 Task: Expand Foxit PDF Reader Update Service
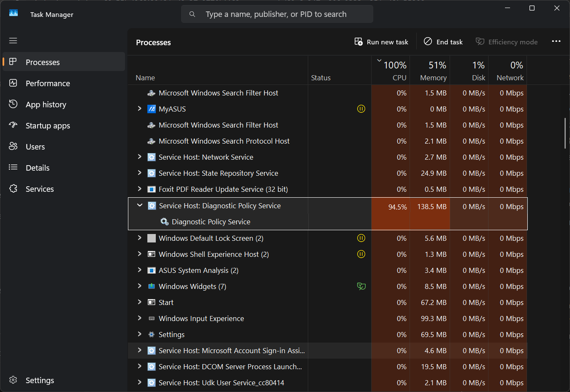140,189
